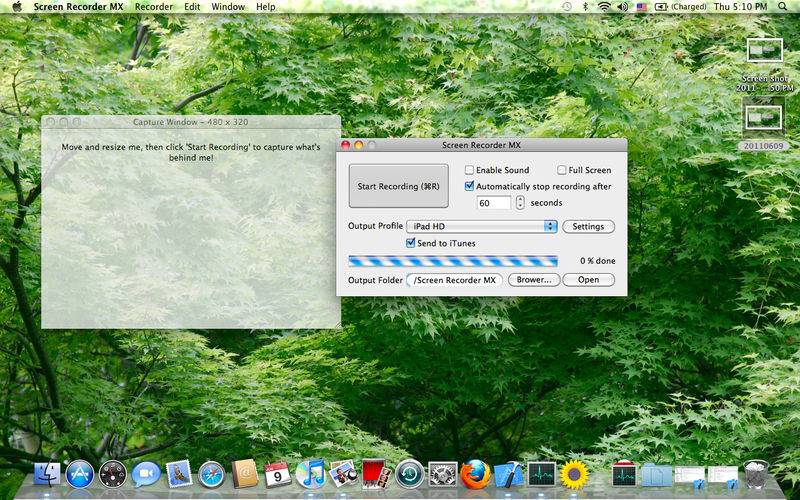Open Finder from the Dock
Image resolution: width=800 pixels, height=500 pixels.
point(47,474)
